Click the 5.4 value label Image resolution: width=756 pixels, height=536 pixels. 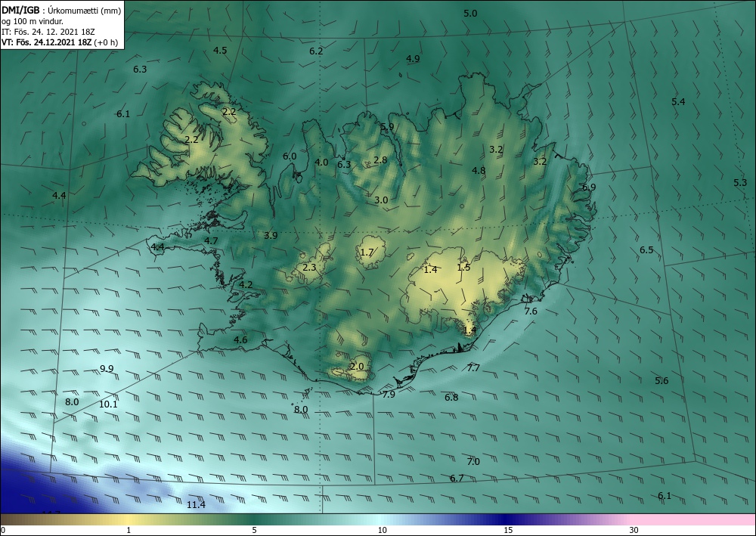[678, 102]
